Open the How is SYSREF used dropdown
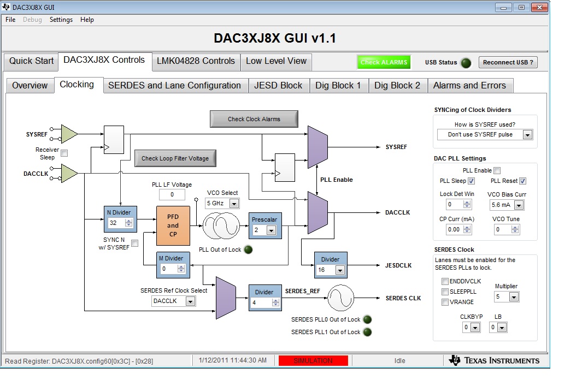588x392 pixels. pos(527,135)
